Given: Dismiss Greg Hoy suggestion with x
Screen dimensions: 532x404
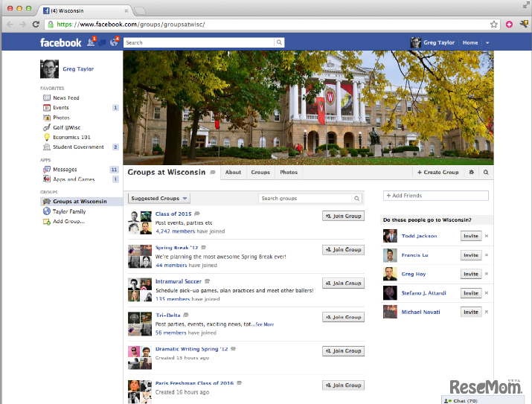Looking at the screenshot, I should click(x=486, y=274).
